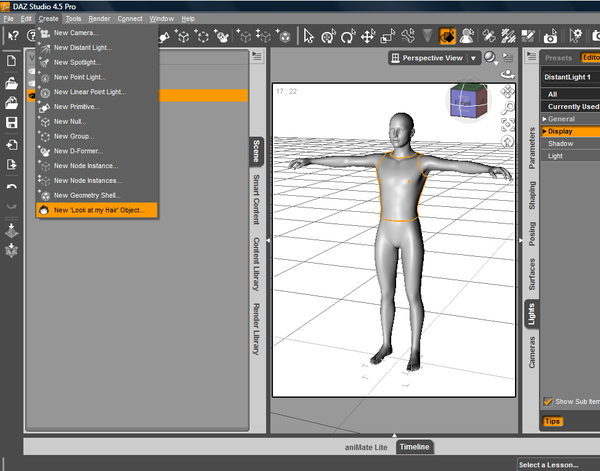The width and height of the screenshot is (600, 471).
Task: Choose New Distant Light menu entry
Action: 97,48
